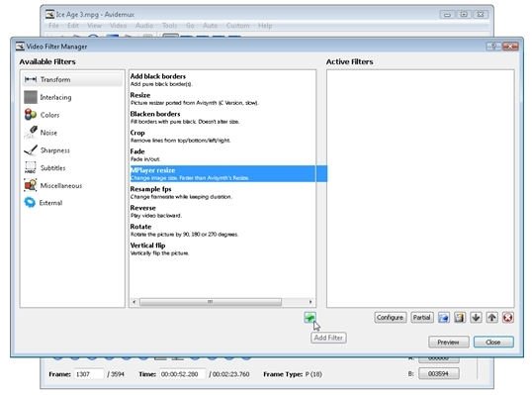Click the Preview button
The height and width of the screenshot is (395, 532).
pyautogui.click(x=448, y=342)
